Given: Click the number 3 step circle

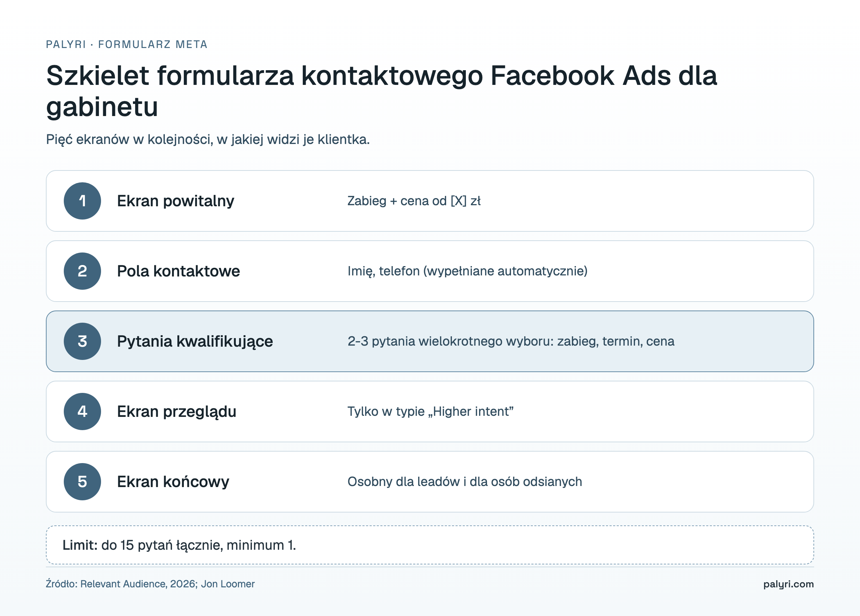Looking at the screenshot, I should click(x=82, y=341).
